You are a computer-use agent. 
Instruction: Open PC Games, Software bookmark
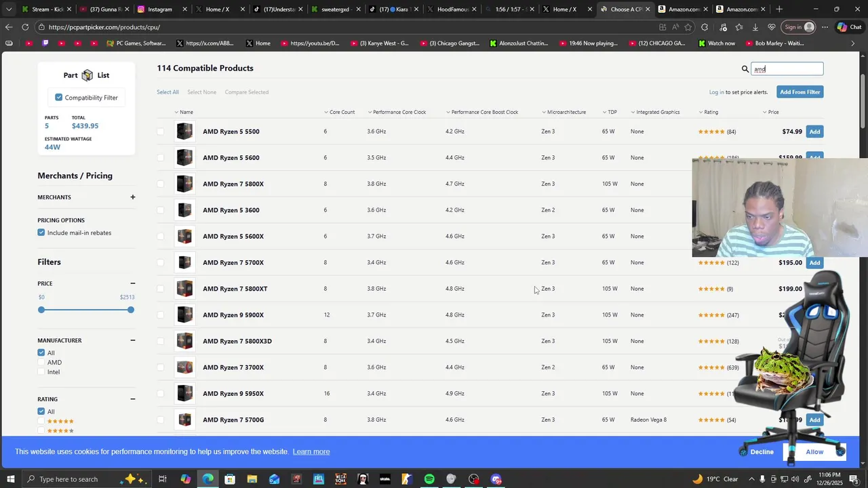136,43
